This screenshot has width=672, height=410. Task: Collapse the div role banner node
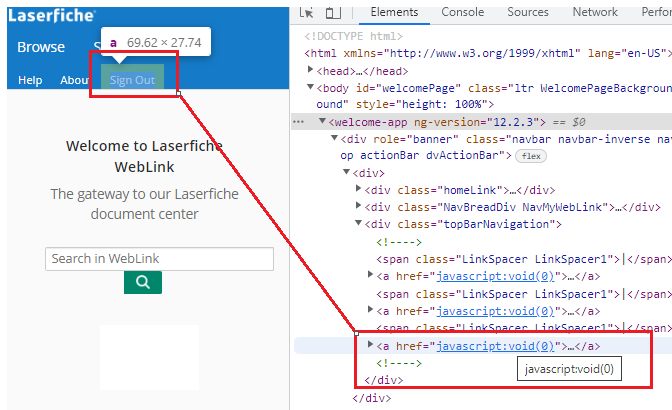[x=335, y=138]
